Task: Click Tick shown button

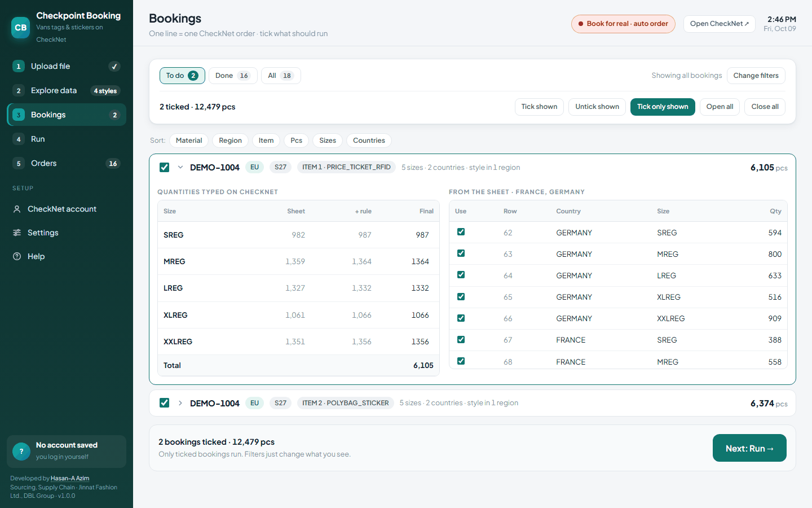Action: coord(539,107)
